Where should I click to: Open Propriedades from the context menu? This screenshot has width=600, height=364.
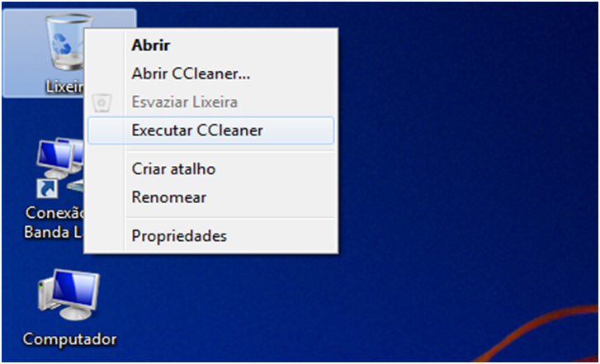click(x=210, y=236)
